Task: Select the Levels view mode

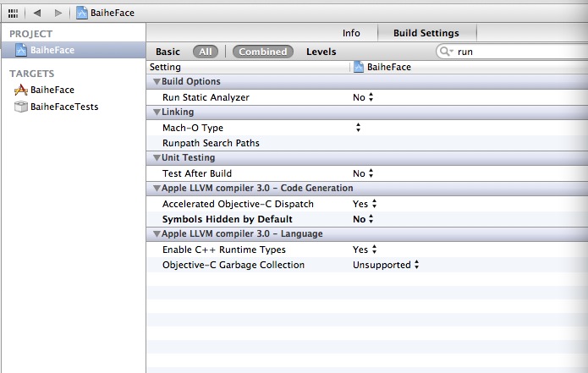Action: 321,52
